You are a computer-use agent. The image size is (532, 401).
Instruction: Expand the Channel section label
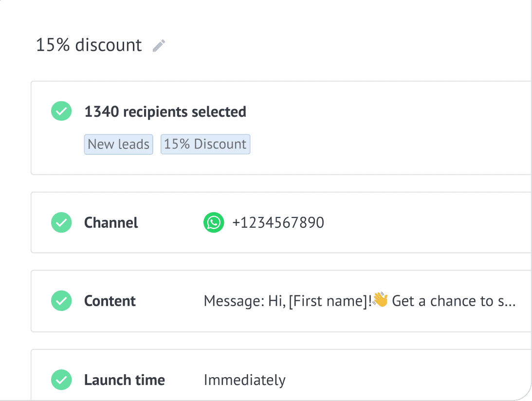click(x=111, y=223)
